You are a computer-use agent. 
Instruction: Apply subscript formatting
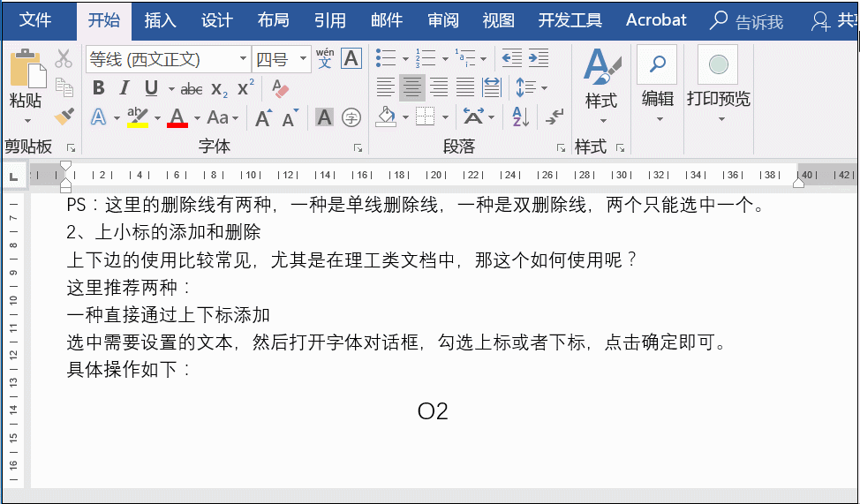tap(219, 88)
